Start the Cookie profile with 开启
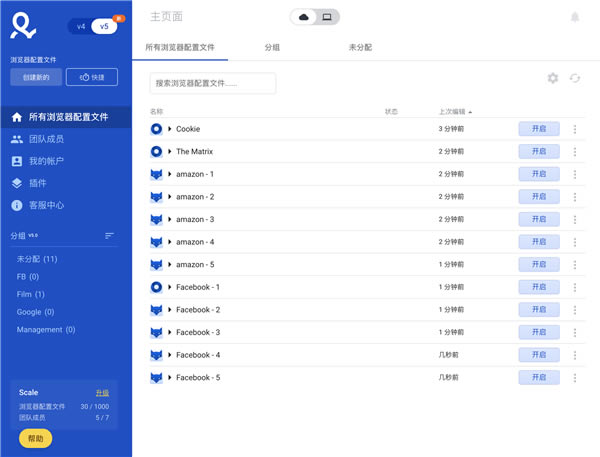Viewport: 600px width, 457px height. (539, 129)
